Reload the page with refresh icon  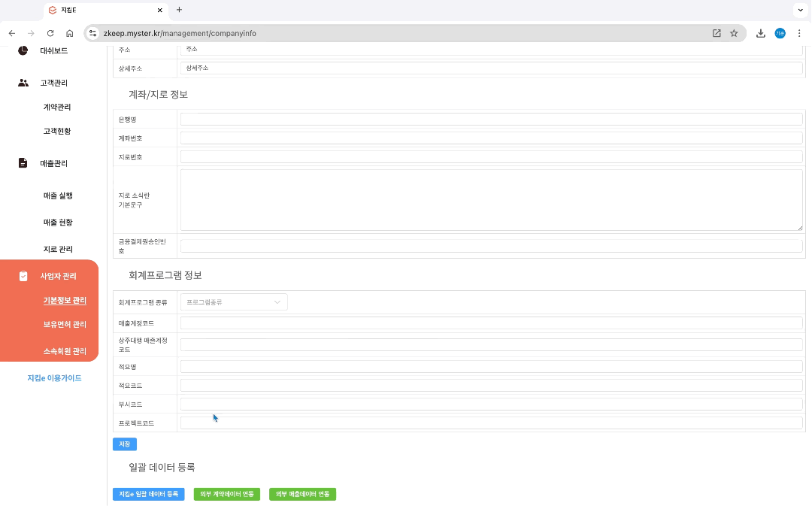coord(50,33)
